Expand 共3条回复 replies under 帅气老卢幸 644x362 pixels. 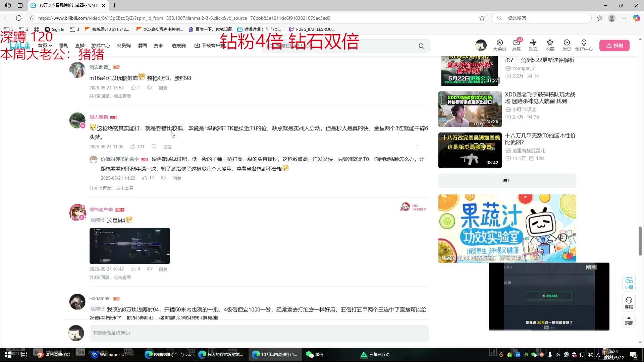[110, 278]
